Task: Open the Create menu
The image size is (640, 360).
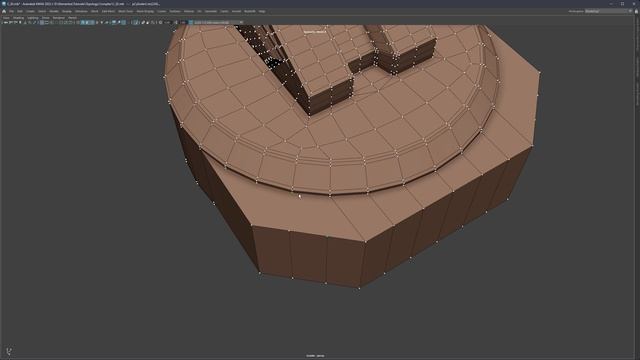Action: coord(30,11)
